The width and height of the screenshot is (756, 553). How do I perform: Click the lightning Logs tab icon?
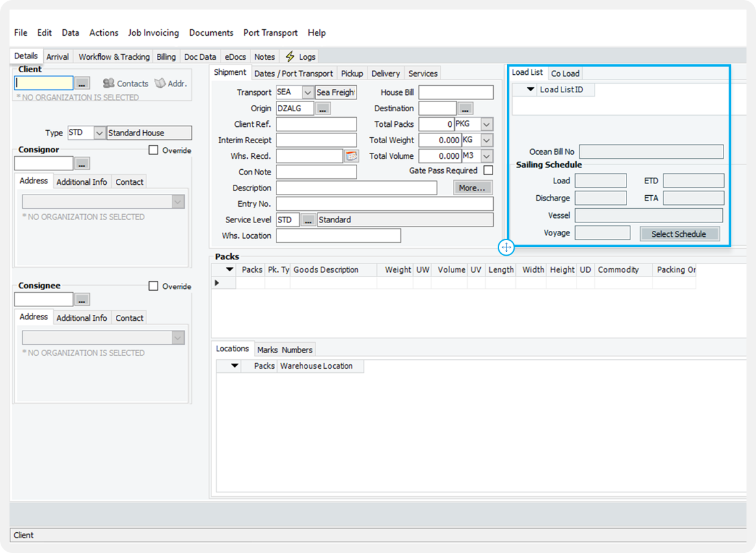point(290,57)
